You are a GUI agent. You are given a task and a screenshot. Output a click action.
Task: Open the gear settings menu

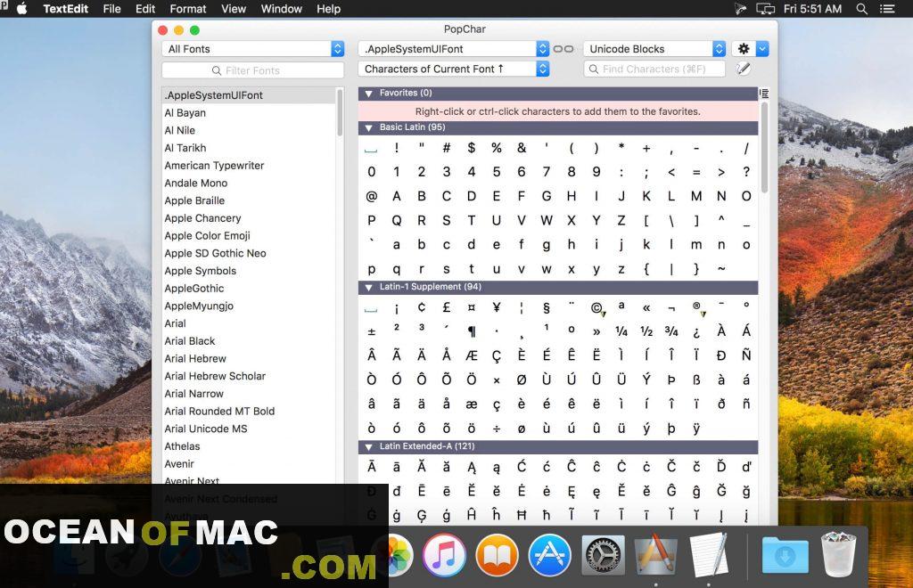[744, 49]
